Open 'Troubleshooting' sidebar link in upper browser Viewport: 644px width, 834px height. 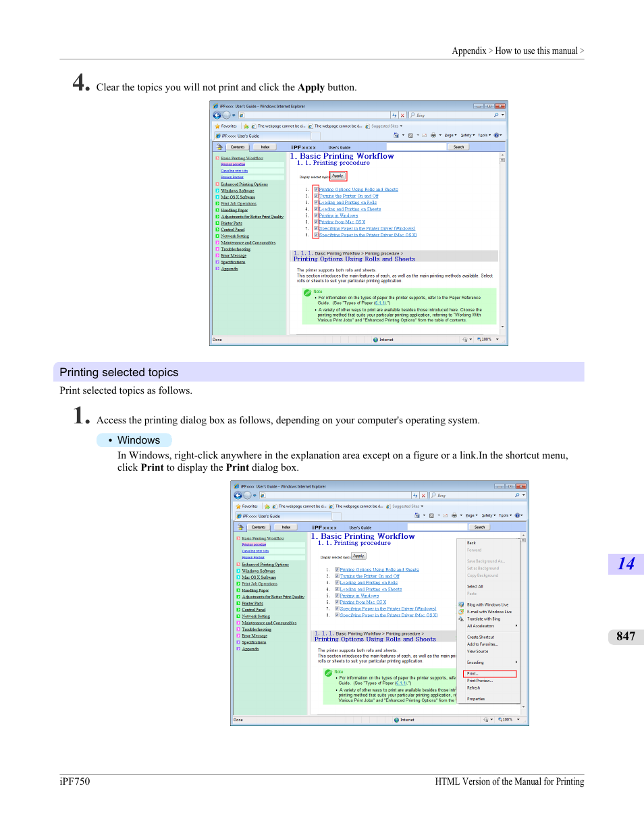(236, 249)
